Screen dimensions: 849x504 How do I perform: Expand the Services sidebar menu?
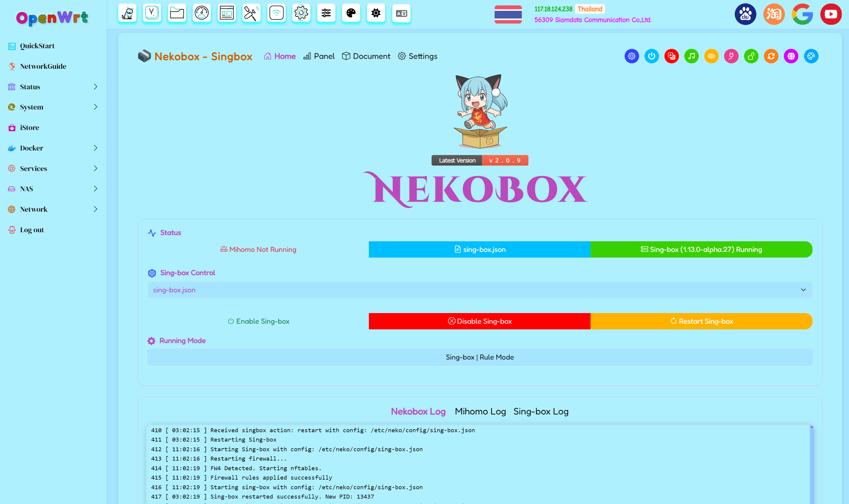[x=53, y=169]
